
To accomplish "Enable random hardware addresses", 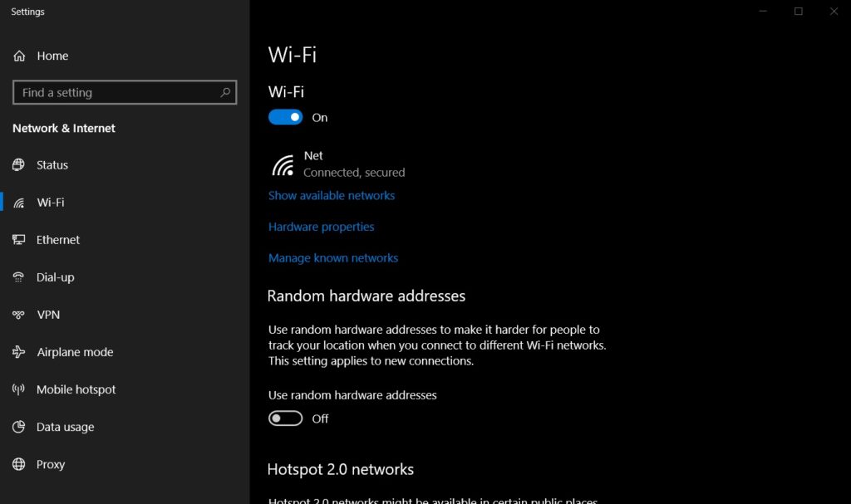I will (x=285, y=418).
